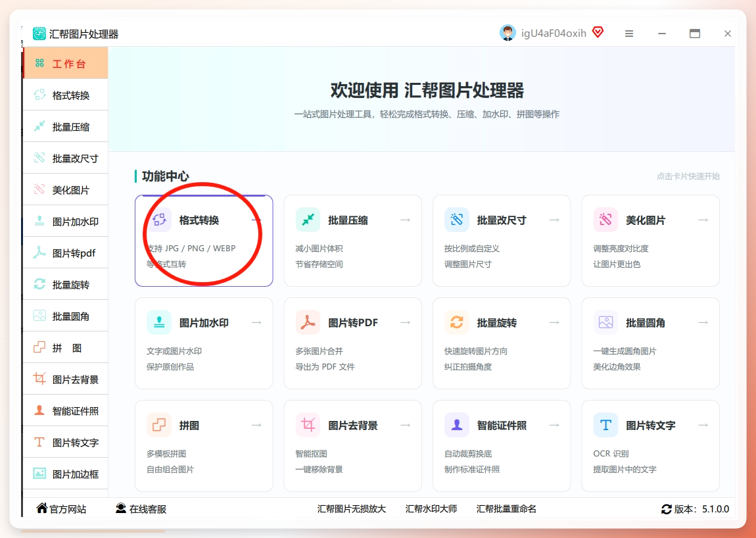Image resolution: width=756 pixels, height=538 pixels.
Task: Click the 图片转pdf sidebar icon
Action: tap(39, 253)
